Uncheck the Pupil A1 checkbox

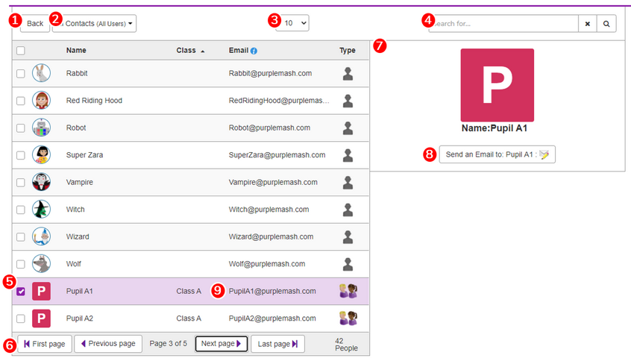21,292
